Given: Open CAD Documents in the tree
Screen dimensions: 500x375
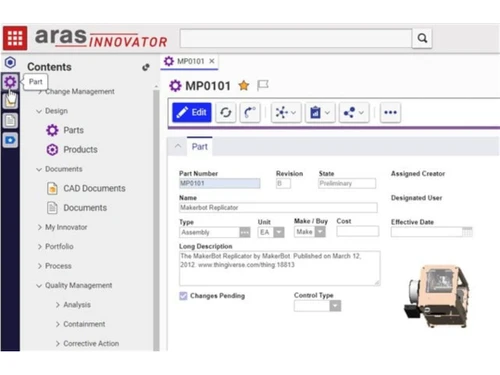Looking at the screenshot, I should pyautogui.click(x=94, y=188).
